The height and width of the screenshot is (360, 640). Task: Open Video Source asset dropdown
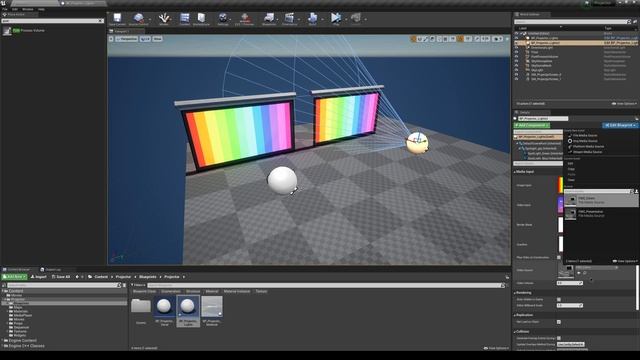596,268
